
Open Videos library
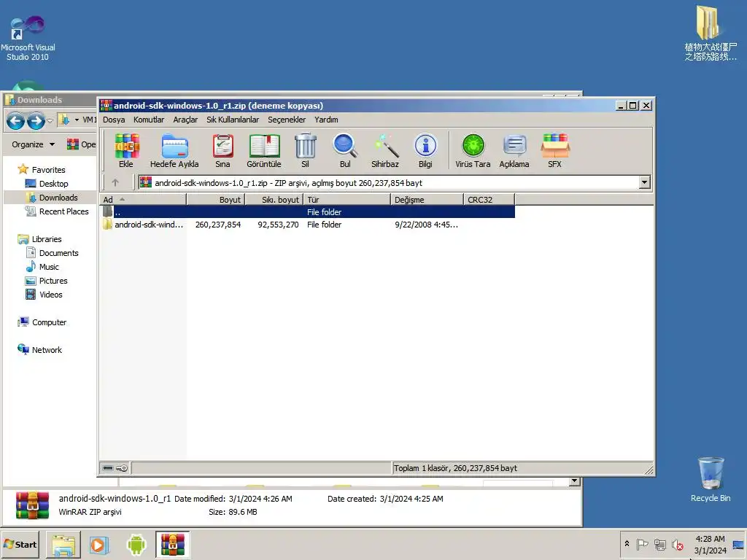point(44,295)
